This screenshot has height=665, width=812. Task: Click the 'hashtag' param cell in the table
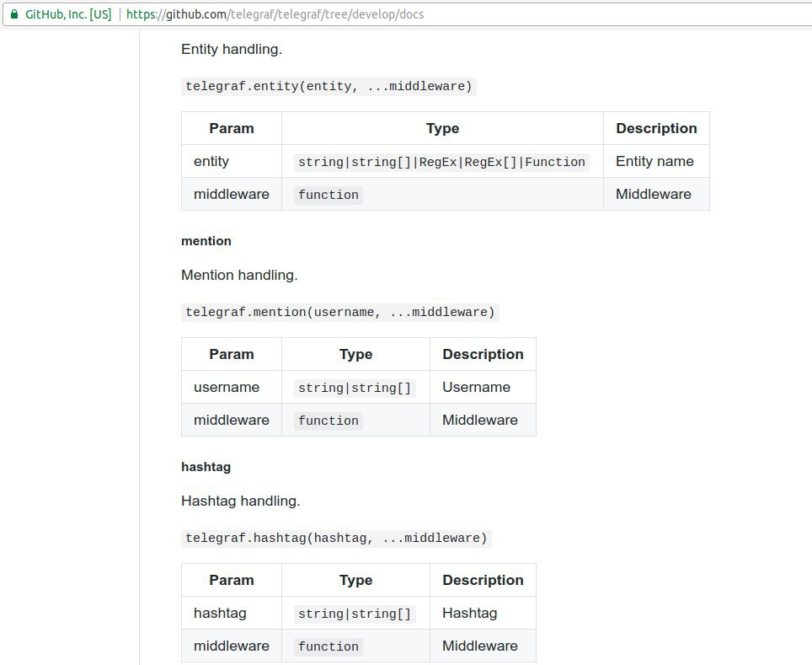tap(232, 614)
